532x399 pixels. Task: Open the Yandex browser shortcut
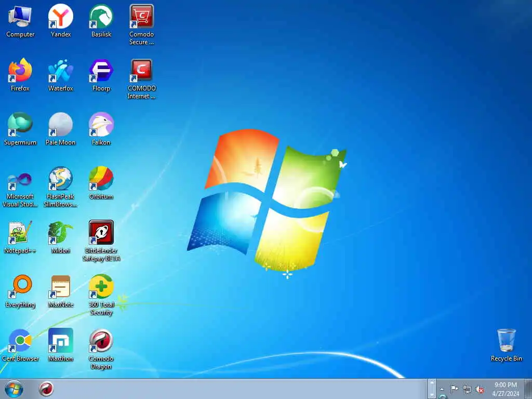(x=61, y=20)
